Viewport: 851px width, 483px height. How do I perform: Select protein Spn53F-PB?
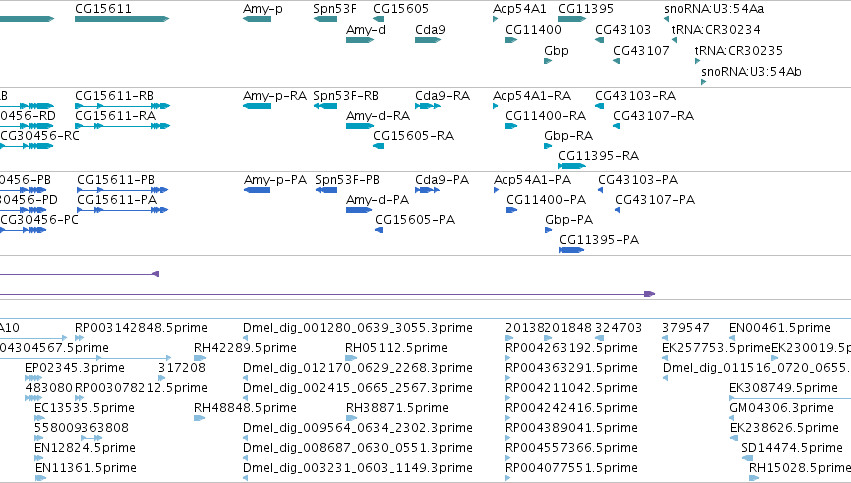[326, 190]
